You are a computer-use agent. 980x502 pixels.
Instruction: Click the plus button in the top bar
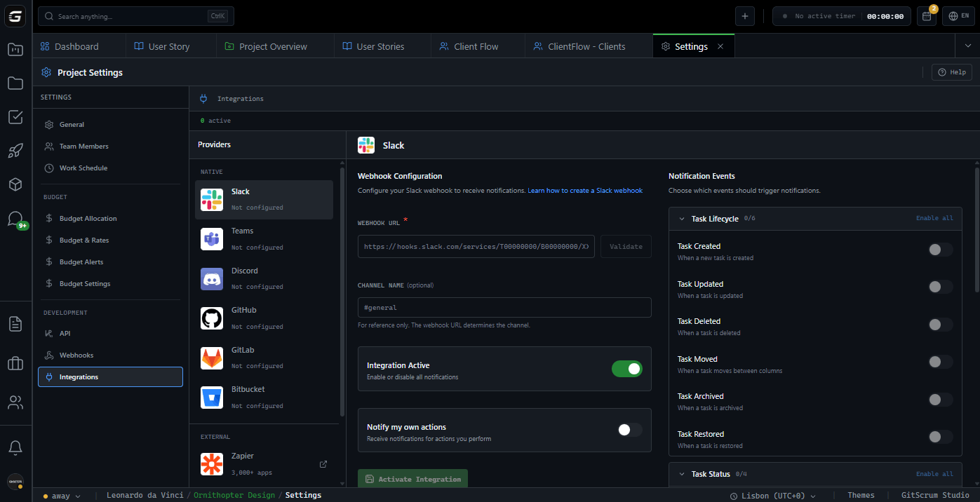pyautogui.click(x=745, y=15)
